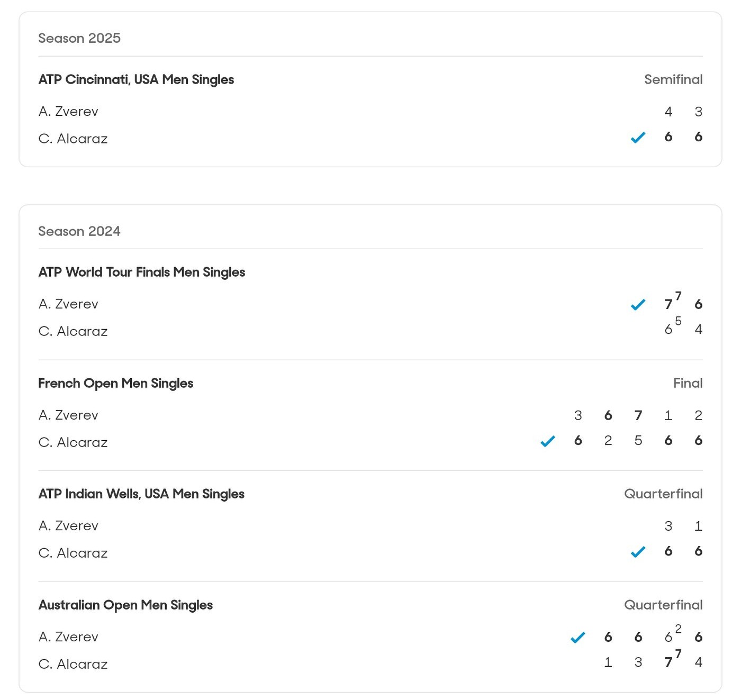Click A. Zverev in the Australian Open quarterfinal
The width and height of the screenshot is (741, 700).
pyautogui.click(x=68, y=637)
